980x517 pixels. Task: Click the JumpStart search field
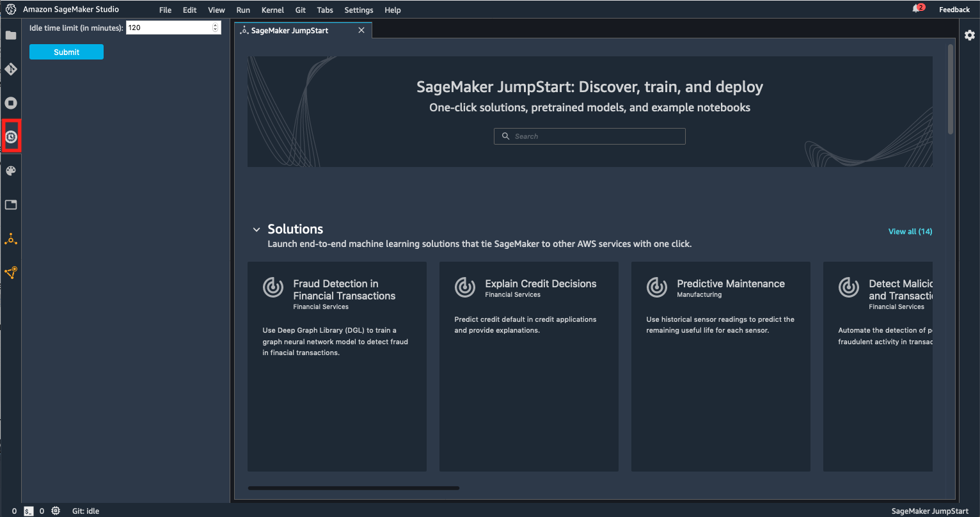point(589,136)
